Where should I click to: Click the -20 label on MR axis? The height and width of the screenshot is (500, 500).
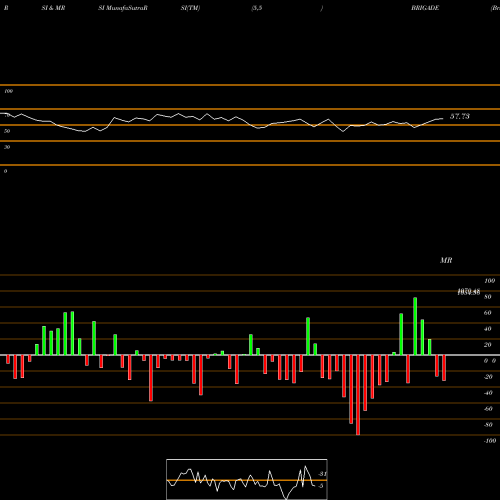pyautogui.click(x=488, y=377)
